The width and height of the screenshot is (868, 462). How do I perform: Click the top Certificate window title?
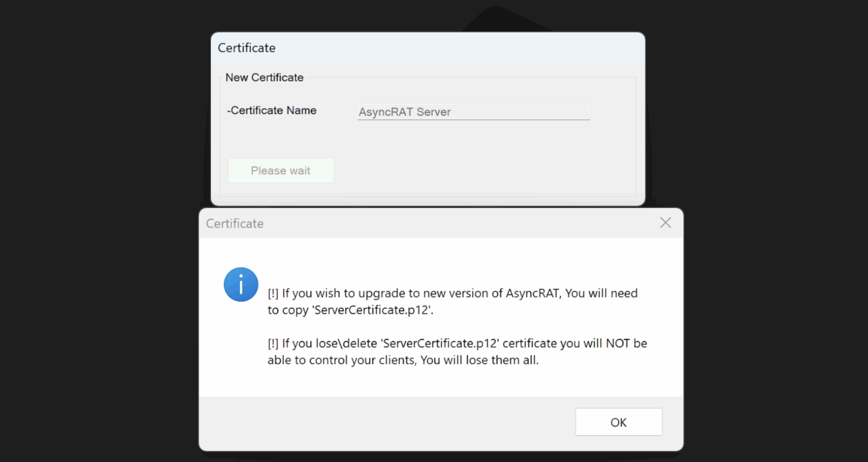[x=246, y=47]
